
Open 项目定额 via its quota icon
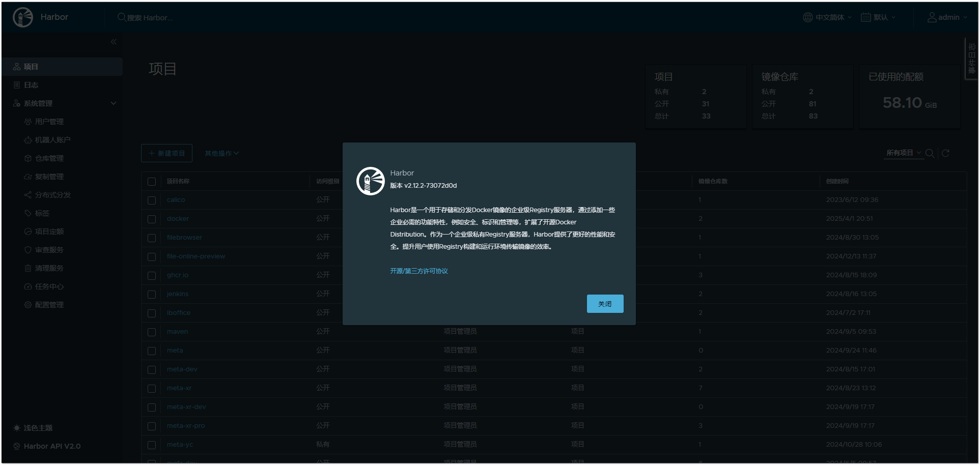28,231
